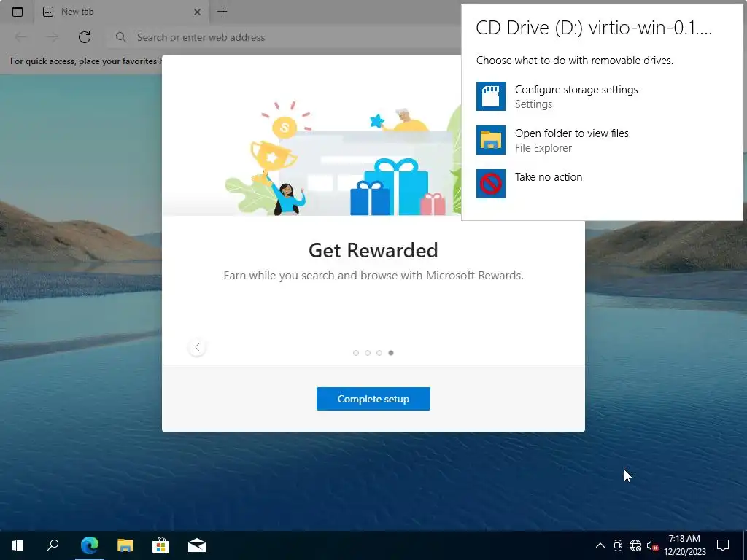Image resolution: width=747 pixels, height=560 pixels.
Task: Open File Explorer from taskbar
Action: (x=125, y=545)
